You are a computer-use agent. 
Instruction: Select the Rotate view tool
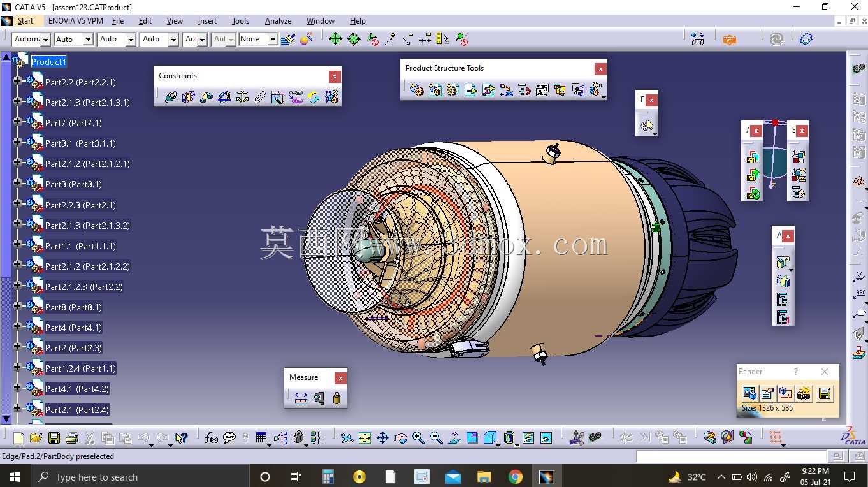(x=400, y=438)
